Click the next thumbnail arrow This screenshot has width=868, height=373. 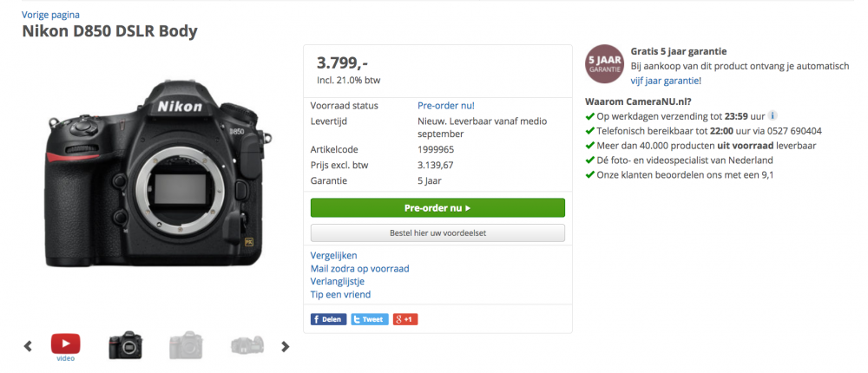point(285,346)
